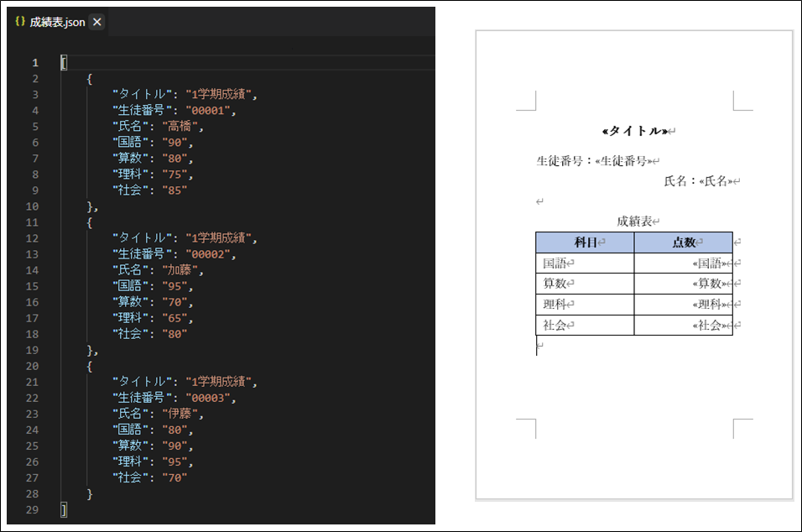
Task: Click the 理科 subject cell in table
Action: pyautogui.click(x=585, y=305)
